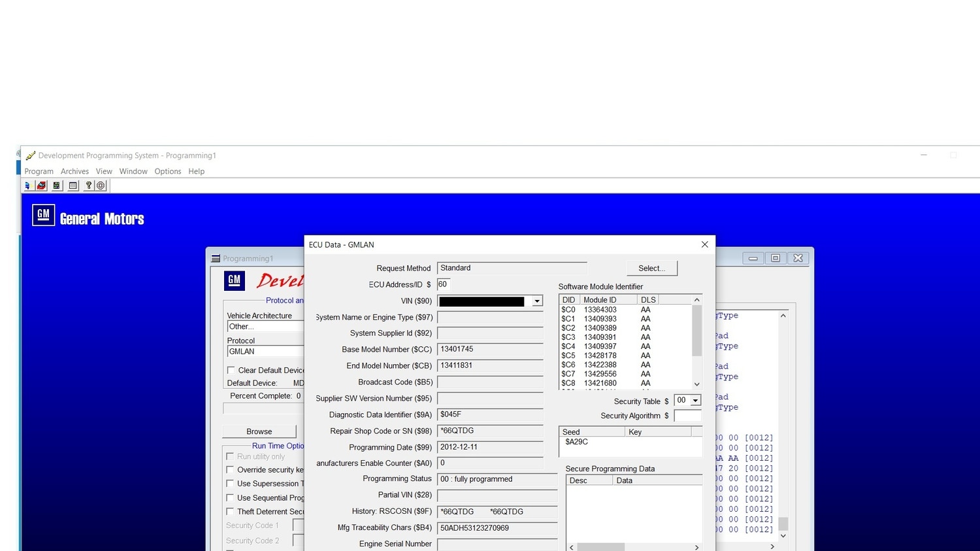The image size is (980, 551).
Task: Toggle the Use Supersession checkbox
Action: (230, 484)
